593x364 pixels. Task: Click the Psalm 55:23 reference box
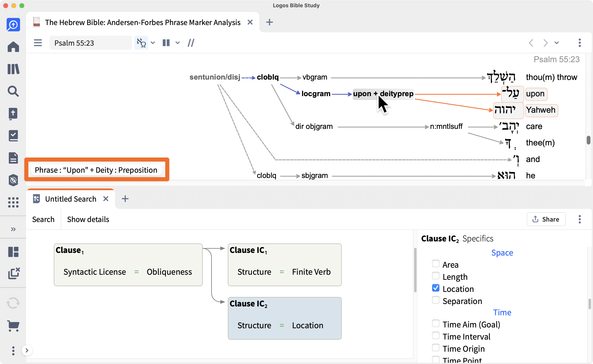[x=91, y=43]
